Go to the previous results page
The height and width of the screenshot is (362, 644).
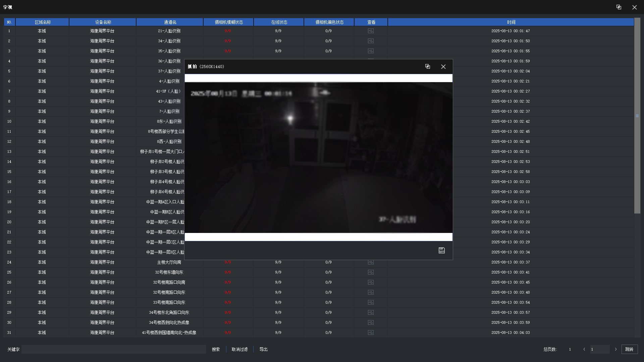[584, 349]
